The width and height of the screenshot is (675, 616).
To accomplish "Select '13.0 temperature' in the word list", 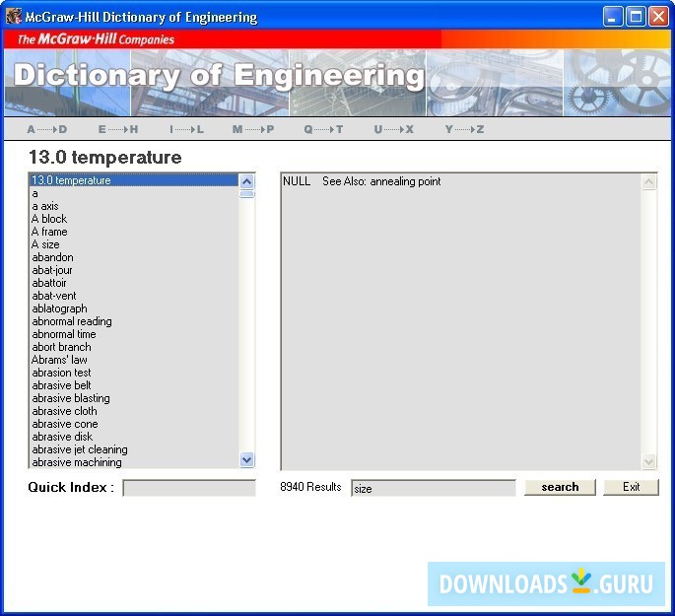I will coord(134,180).
